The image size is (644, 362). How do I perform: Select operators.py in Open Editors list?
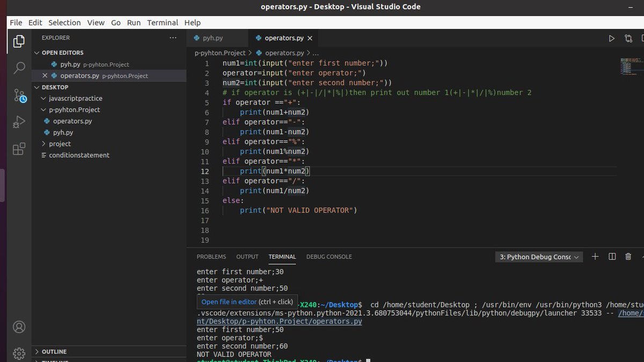[109, 76]
